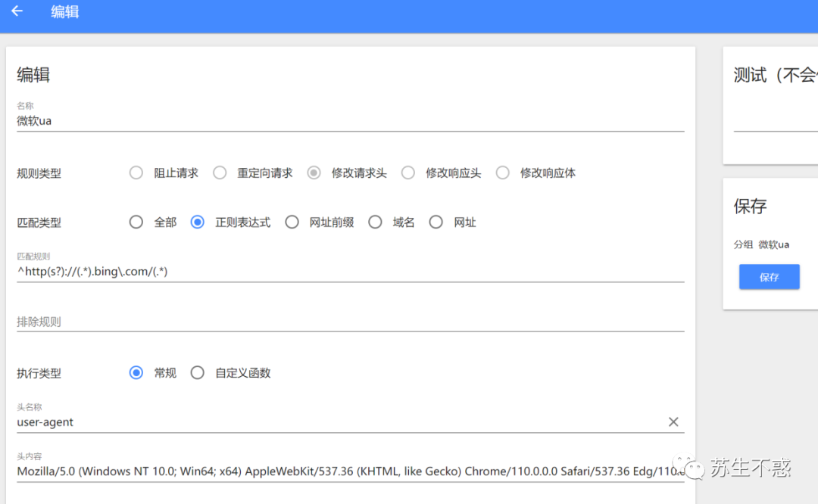Click the test URL input in 测试 panel
Image resolution: width=818 pixels, height=504 pixels.
coord(776,121)
